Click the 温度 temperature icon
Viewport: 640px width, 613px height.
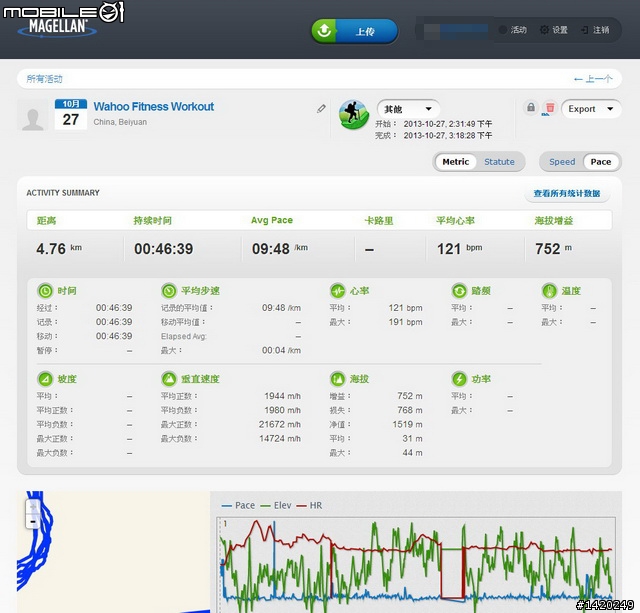[549, 291]
